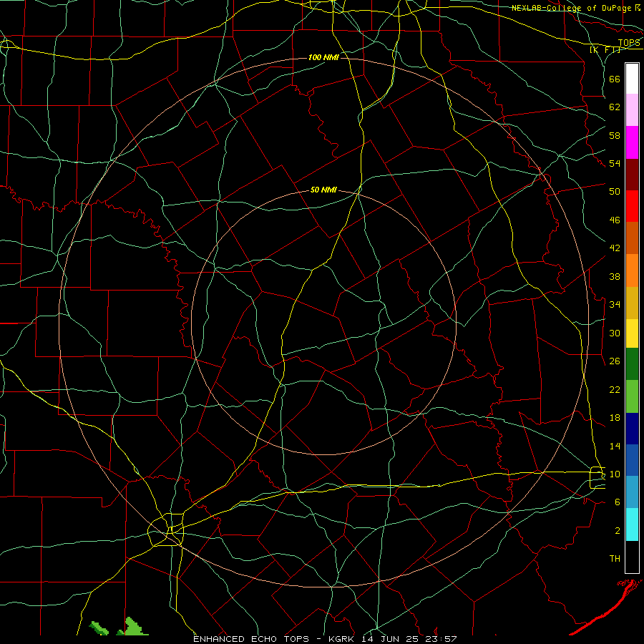Click the 'TOPS' legend title
Viewport: 644px width, 644px height.
point(629,43)
